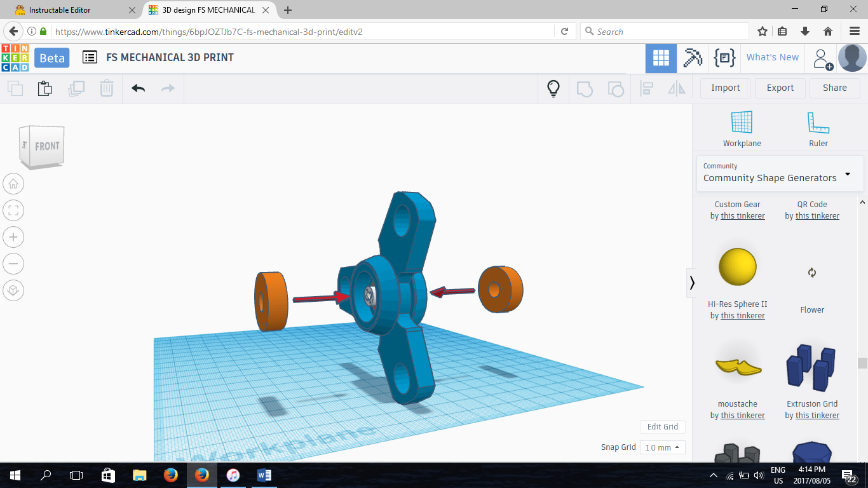Screen dimensions: 868x488
Task: Click the browser URL address field
Action: coord(299,31)
